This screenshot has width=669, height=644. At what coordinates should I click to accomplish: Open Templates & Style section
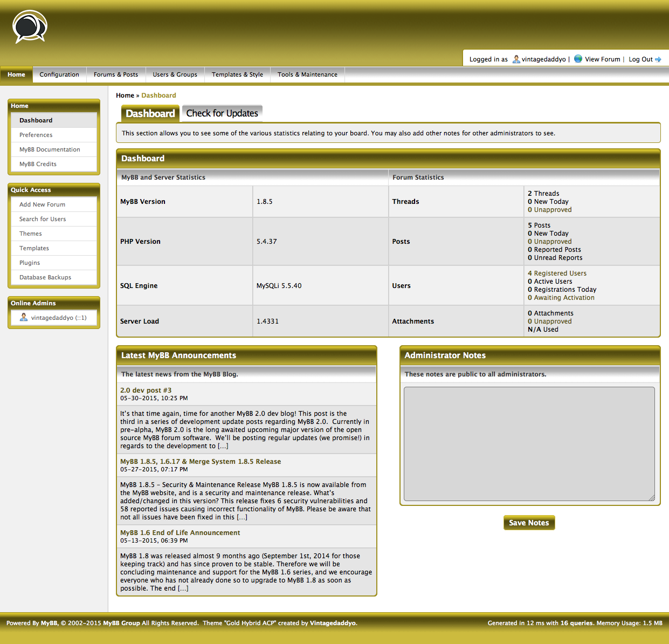tap(237, 74)
